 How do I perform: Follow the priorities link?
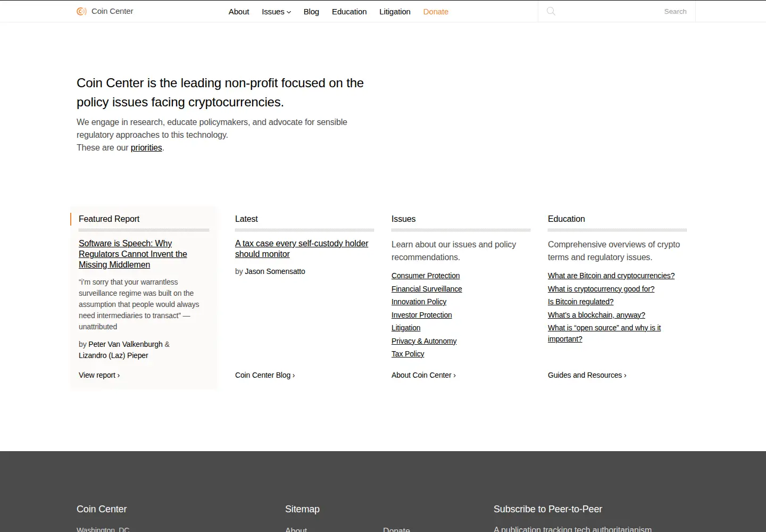pyautogui.click(x=146, y=148)
